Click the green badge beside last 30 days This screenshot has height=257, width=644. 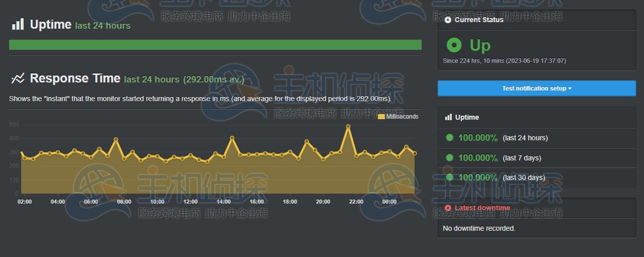pyautogui.click(x=450, y=178)
